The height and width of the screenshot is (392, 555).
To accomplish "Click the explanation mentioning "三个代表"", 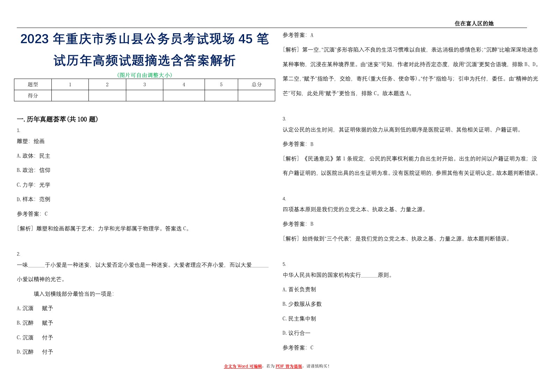I will pyautogui.click(x=397, y=239).
